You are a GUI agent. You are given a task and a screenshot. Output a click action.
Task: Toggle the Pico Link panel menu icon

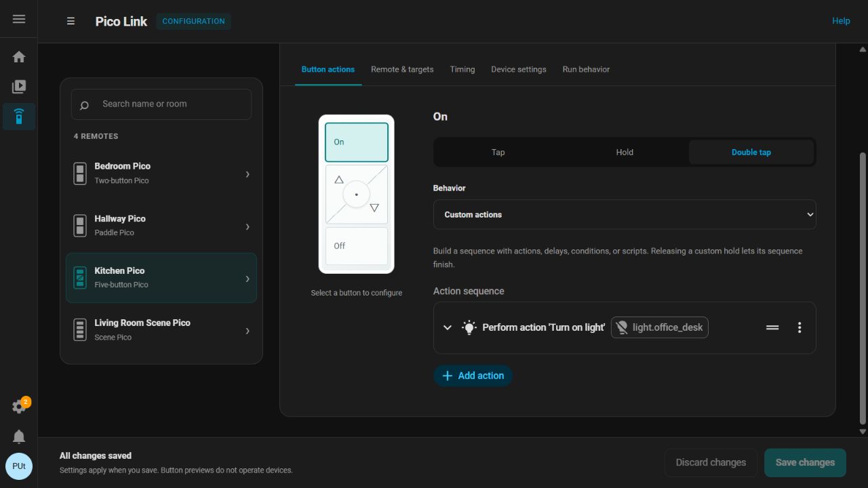click(x=71, y=21)
